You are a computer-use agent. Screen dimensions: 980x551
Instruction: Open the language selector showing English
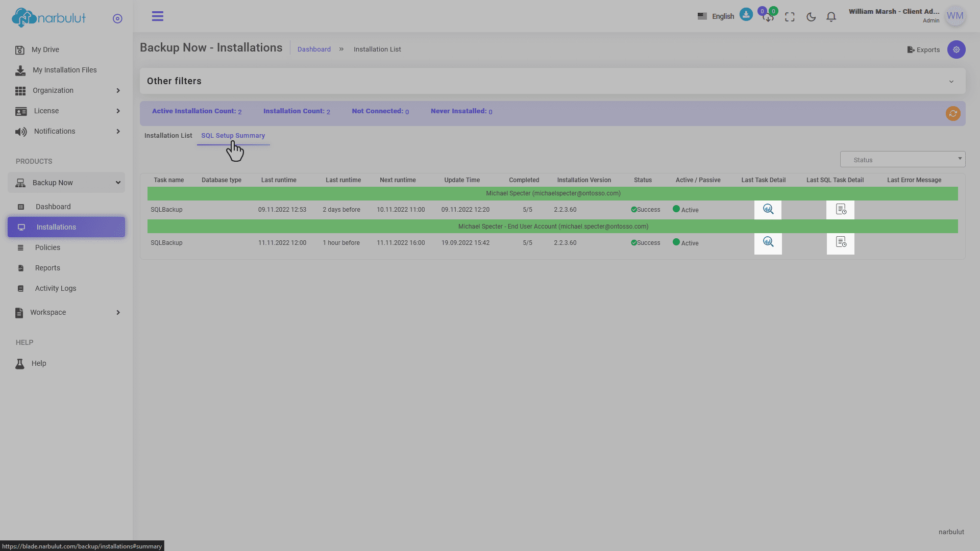point(716,16)
